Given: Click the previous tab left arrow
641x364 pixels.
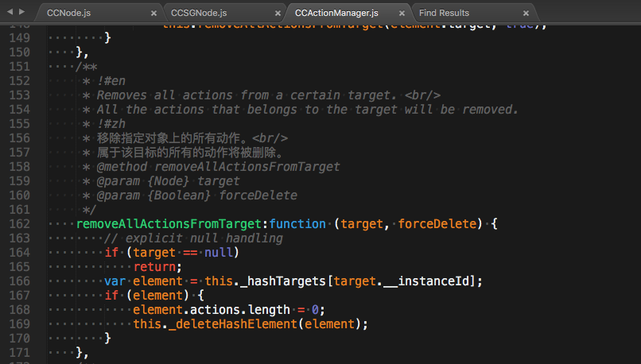Looking at the screenshot, I should 10,13.
